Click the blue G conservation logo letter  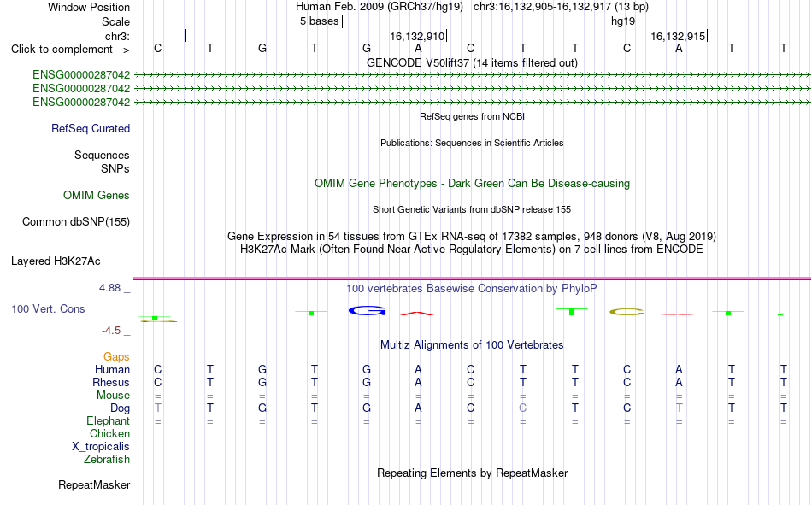tap(368, 311)
